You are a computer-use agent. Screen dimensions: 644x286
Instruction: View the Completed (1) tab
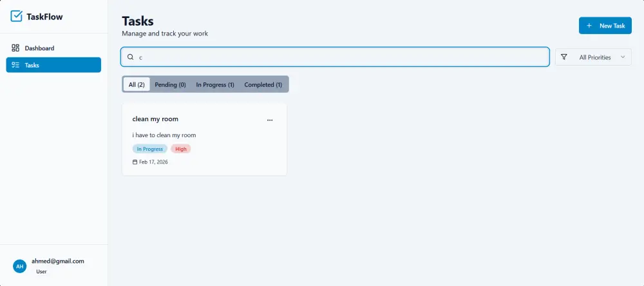(263, 84)
